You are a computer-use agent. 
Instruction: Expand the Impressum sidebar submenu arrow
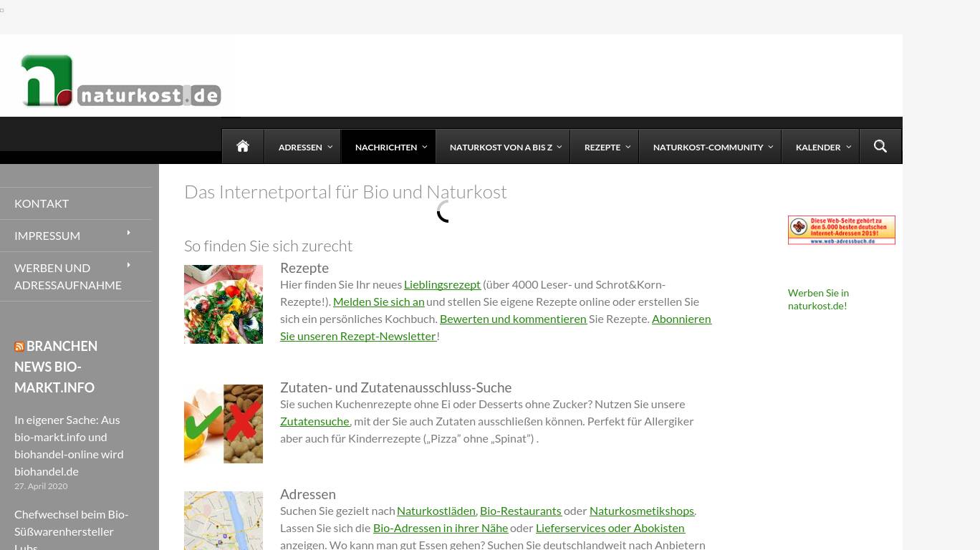pos(129,233)
